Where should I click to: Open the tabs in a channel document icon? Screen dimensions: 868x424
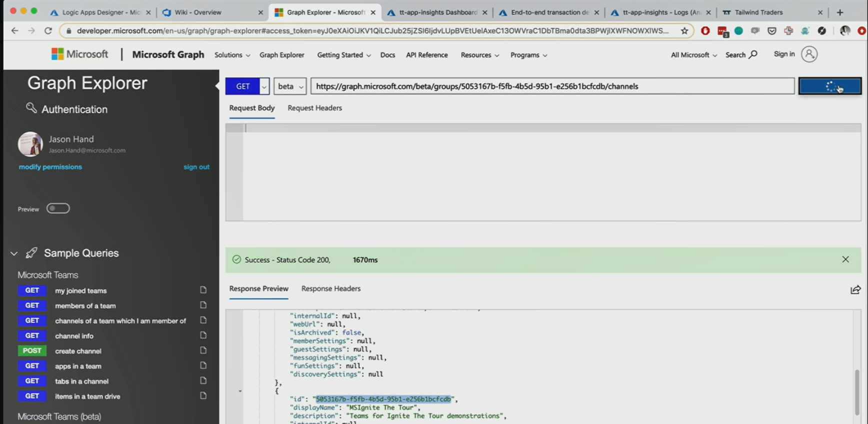click(x=203, y=380)
